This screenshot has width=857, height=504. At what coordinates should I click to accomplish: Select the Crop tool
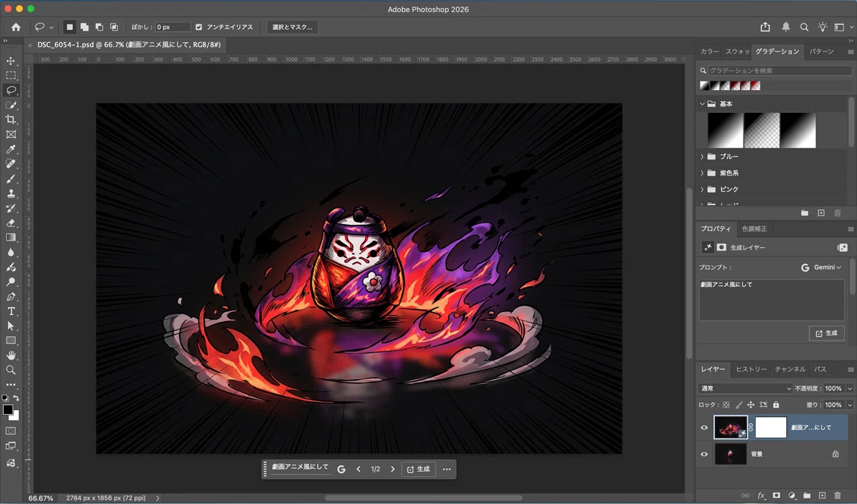click(11, 119)
